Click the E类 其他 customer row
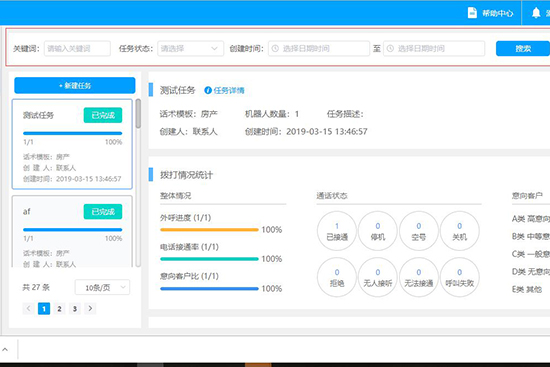 pyautogui.click(x=527, y=289)
